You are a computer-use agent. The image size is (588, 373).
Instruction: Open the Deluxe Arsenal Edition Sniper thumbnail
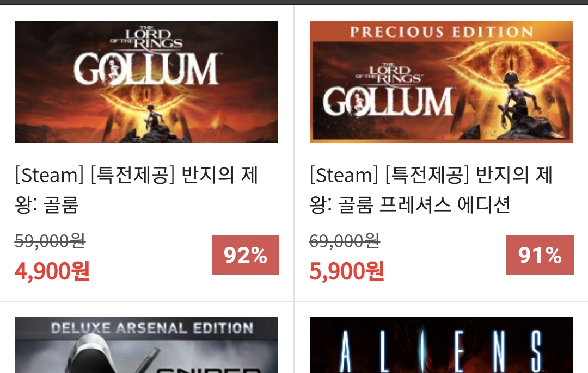(146, 345)
